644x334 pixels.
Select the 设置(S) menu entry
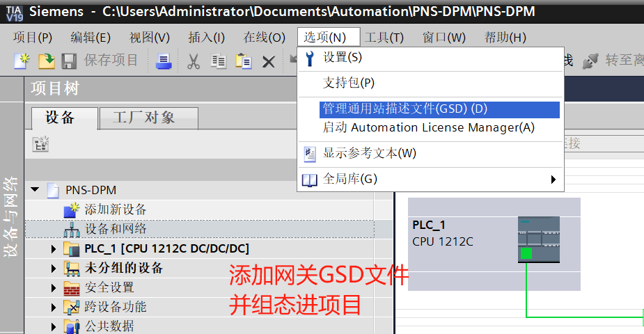click(x=430, y=58)
